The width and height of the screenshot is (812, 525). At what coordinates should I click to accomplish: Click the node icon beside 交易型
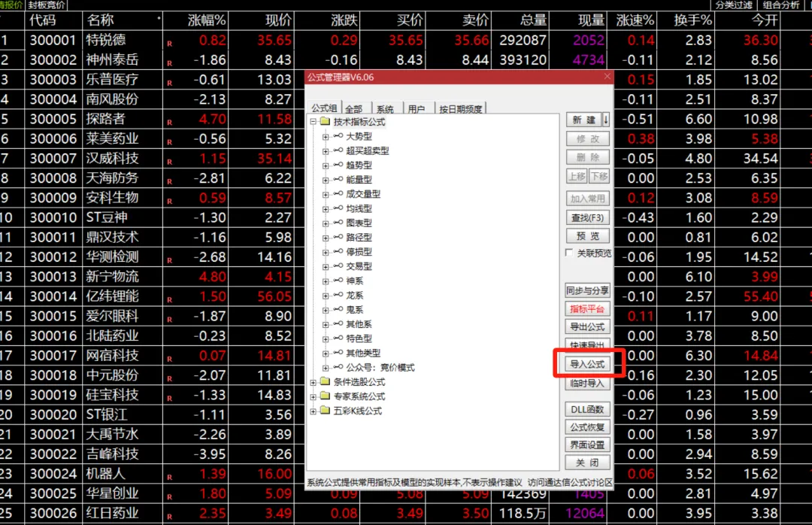[x=338, y=266]
